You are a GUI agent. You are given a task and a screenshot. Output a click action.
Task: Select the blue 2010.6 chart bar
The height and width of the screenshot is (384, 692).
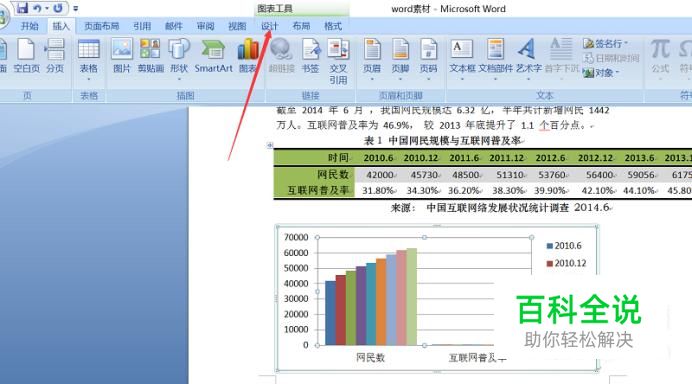(330, 313)
